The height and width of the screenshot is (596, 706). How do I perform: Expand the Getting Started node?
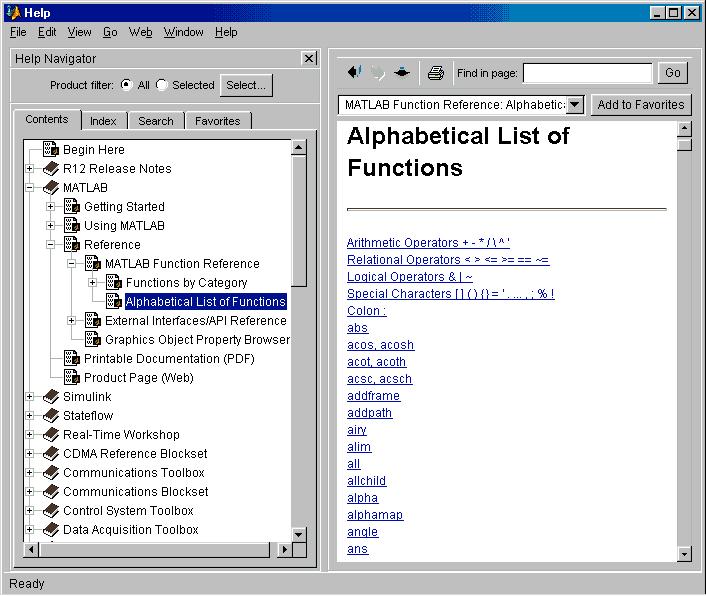pyautogui.click(x=50, y=207)
